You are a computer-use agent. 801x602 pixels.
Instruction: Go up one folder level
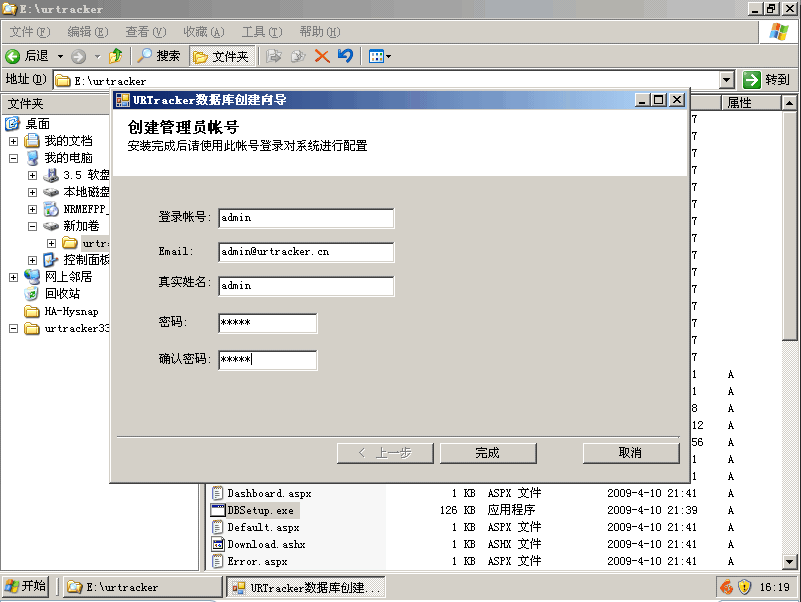116,56
